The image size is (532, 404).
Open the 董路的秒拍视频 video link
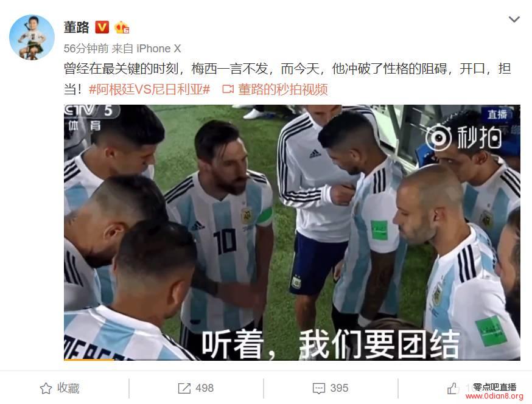click(283, 89)
